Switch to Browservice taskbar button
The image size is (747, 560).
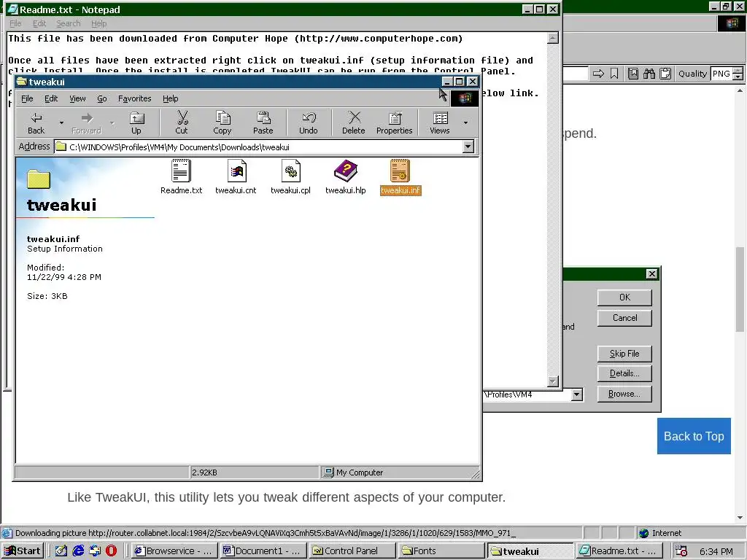click(175, 551)
